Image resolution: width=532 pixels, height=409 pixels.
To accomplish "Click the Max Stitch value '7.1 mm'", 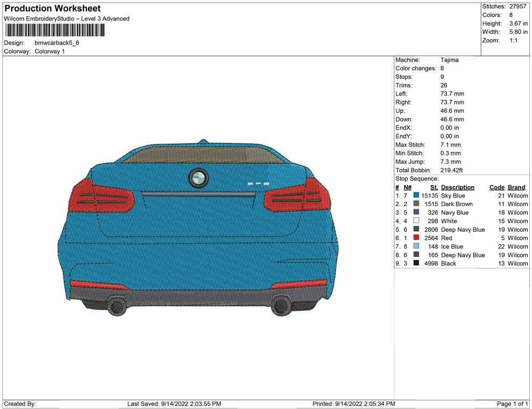I will tap(450, 145).
